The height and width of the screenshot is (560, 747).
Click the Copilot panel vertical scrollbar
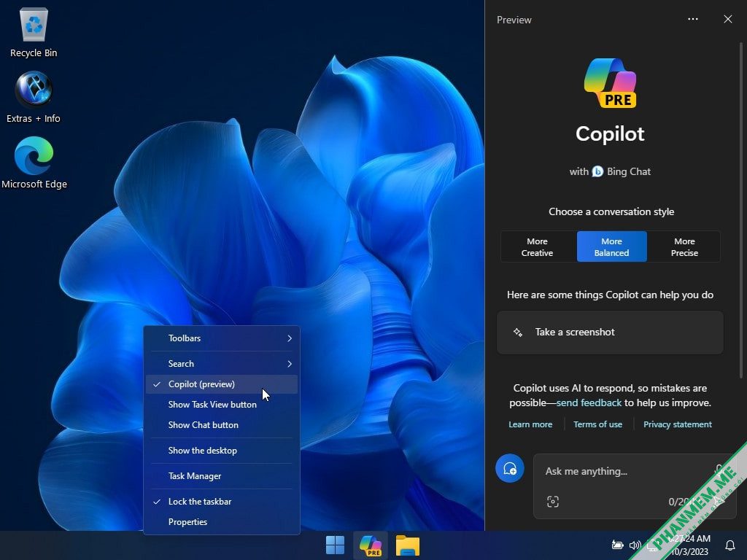pyautogui.click(x=741, y=209)
